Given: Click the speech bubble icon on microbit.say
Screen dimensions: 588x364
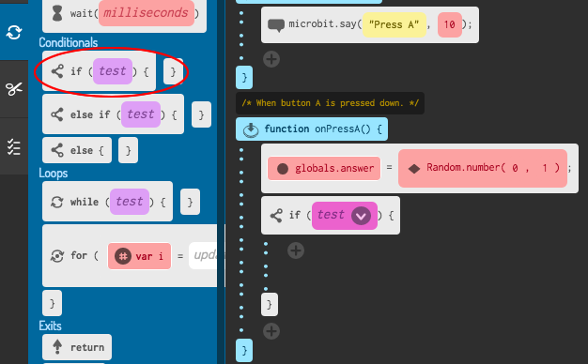Looking at the screenshot, I should (x=276, y=25).
